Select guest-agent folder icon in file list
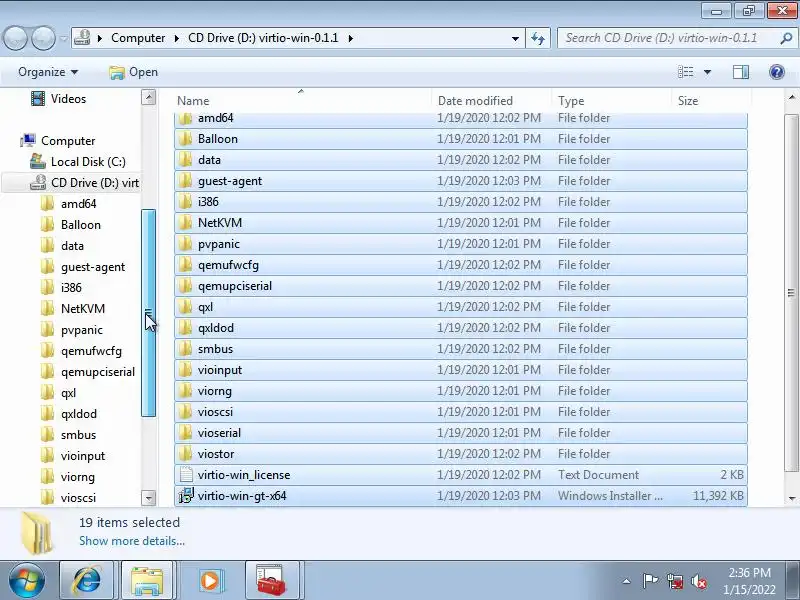This screenshot has height=600, width=800. pos(185,181)
